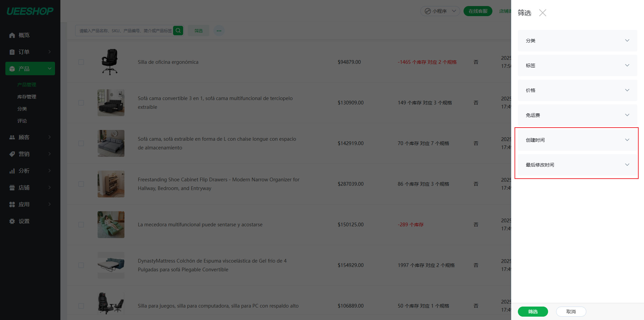Viewport: 644px width, 320px height.
Task: Click the 取消 cancel button
Action: (571, 312)
